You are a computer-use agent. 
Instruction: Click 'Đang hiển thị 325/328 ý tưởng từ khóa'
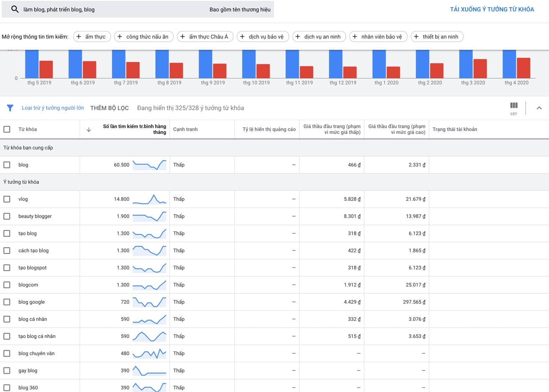coord(190,108)
